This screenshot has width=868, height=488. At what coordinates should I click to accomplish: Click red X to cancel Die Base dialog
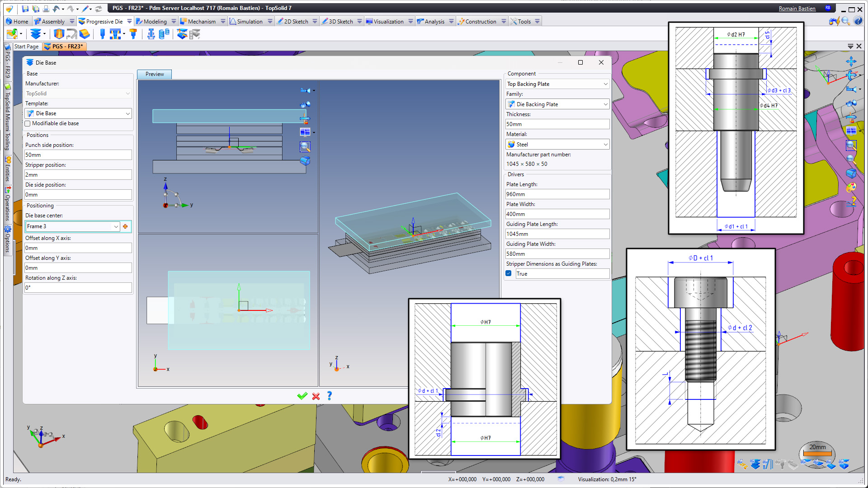coord(316,396)
